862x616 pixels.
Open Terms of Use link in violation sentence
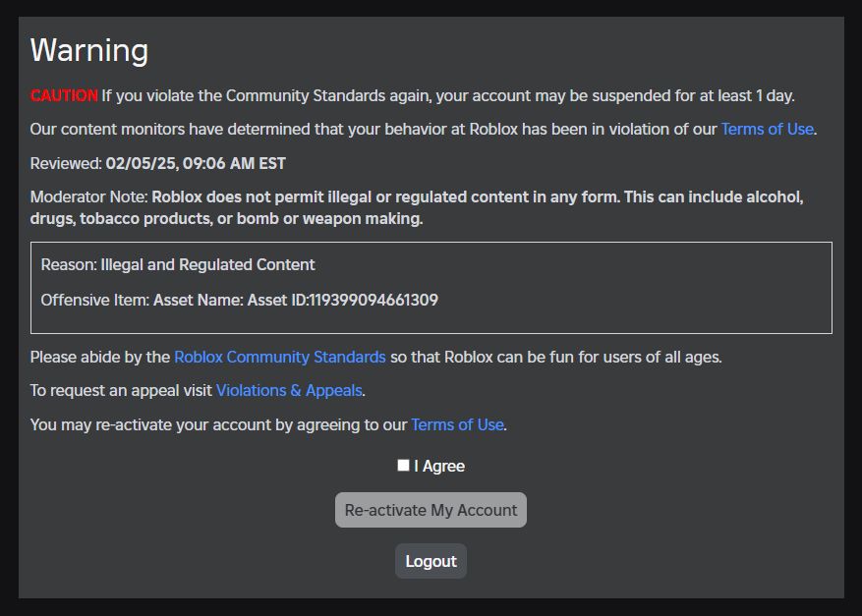767,129
